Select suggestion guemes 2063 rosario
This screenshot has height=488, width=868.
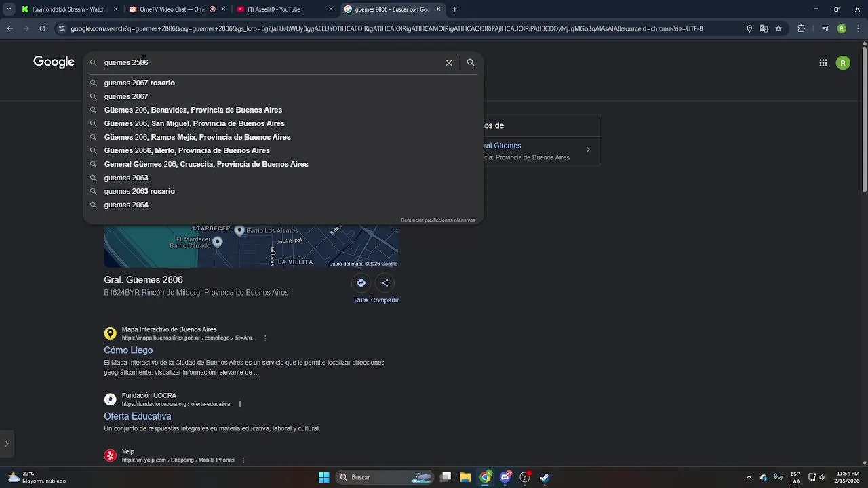click(x=283, y=191)
